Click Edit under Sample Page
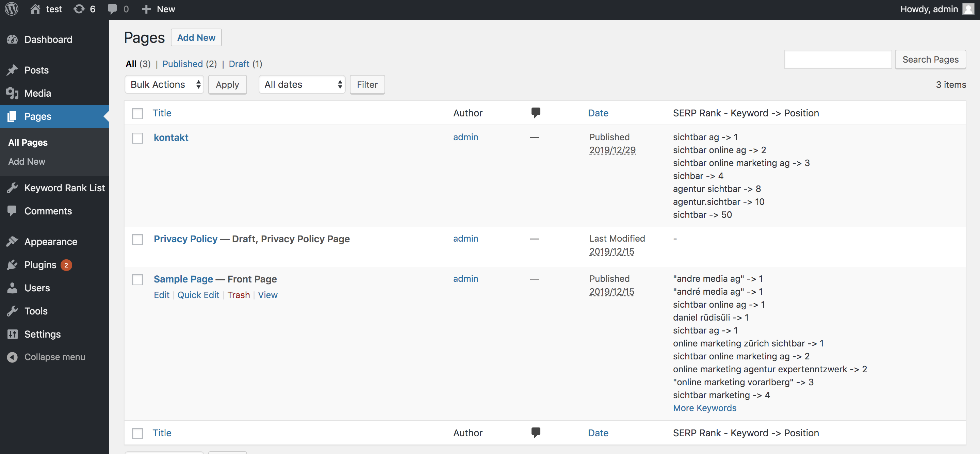This screenshot has width=980, height=454. point(162,295)
